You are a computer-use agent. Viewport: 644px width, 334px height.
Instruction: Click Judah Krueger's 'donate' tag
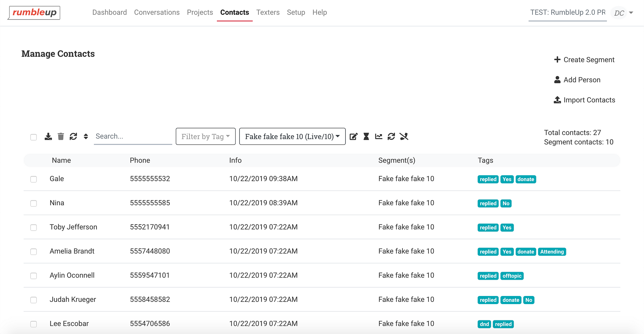[x=511, y=300]
